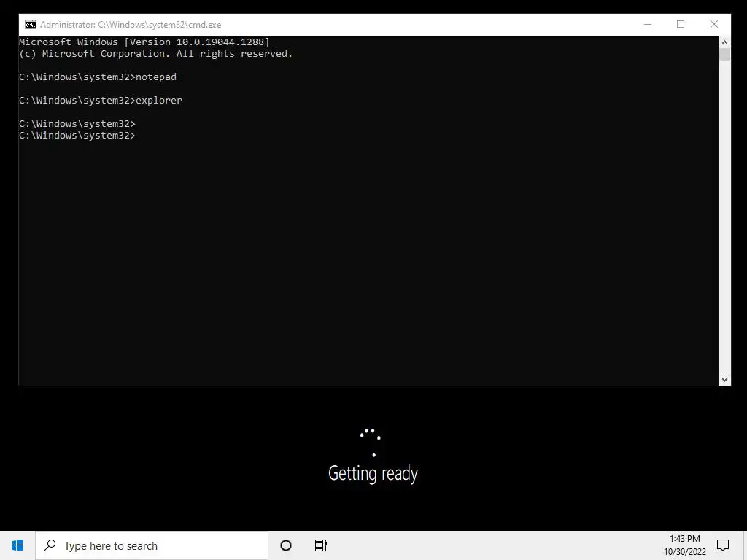This screenshot has height=560, width=747.
Task: Click the 'Administrator: C:\Windows\system32\cmd.exe' title text
Action: pos(131,25)
